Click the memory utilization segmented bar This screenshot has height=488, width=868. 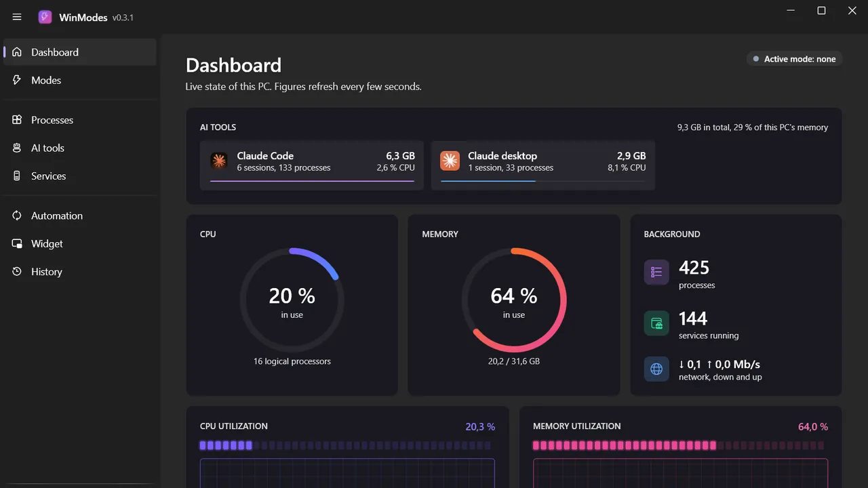[678, 445]
